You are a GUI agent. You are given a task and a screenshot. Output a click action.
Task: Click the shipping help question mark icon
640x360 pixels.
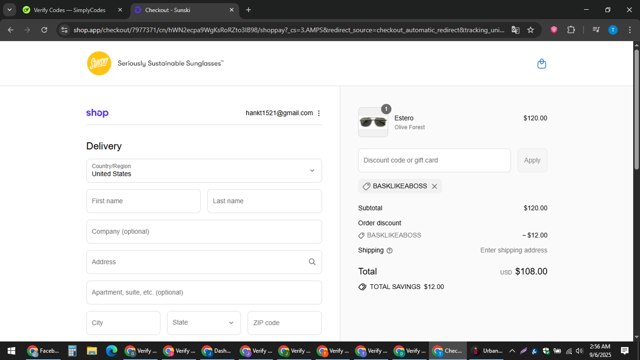click(389, 251)
